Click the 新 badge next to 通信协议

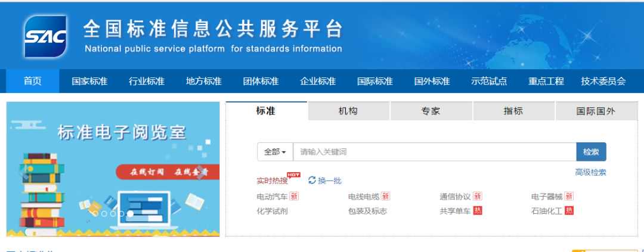(478, 197)
